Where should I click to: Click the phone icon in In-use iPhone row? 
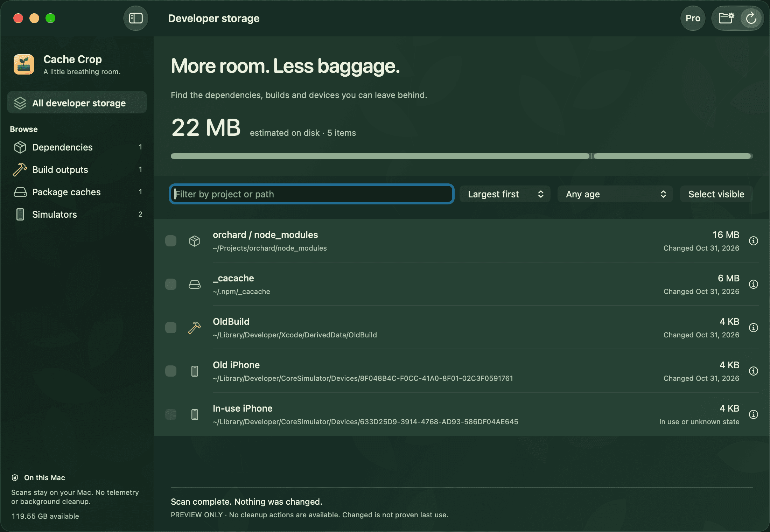195,414
